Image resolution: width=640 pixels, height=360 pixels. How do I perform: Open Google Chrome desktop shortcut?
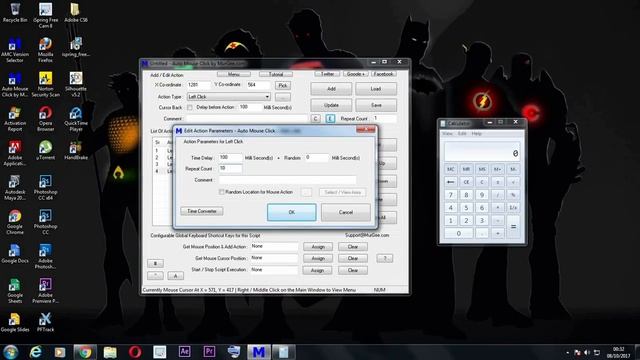click(15, 222)
